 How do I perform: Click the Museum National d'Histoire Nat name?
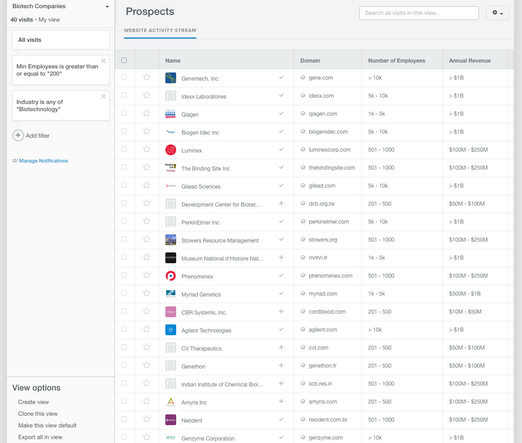point(222,258)
